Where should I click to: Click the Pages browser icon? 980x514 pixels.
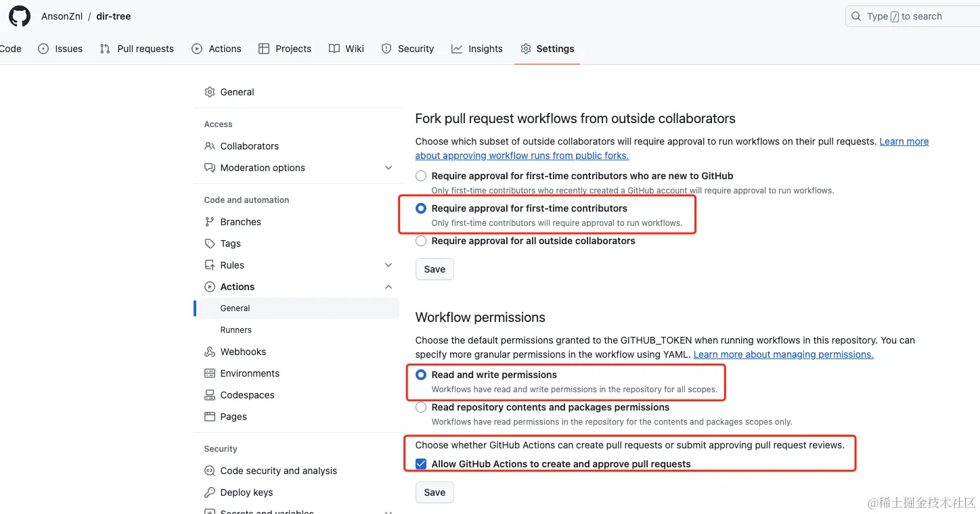point(210,417)
